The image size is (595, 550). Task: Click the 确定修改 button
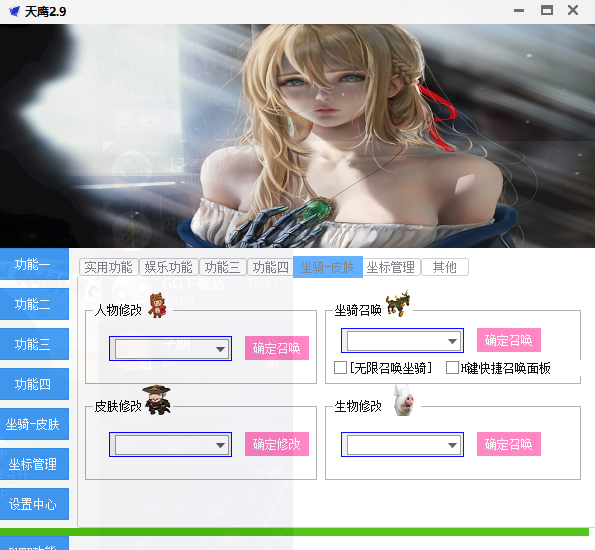click(x=277, y=444)
